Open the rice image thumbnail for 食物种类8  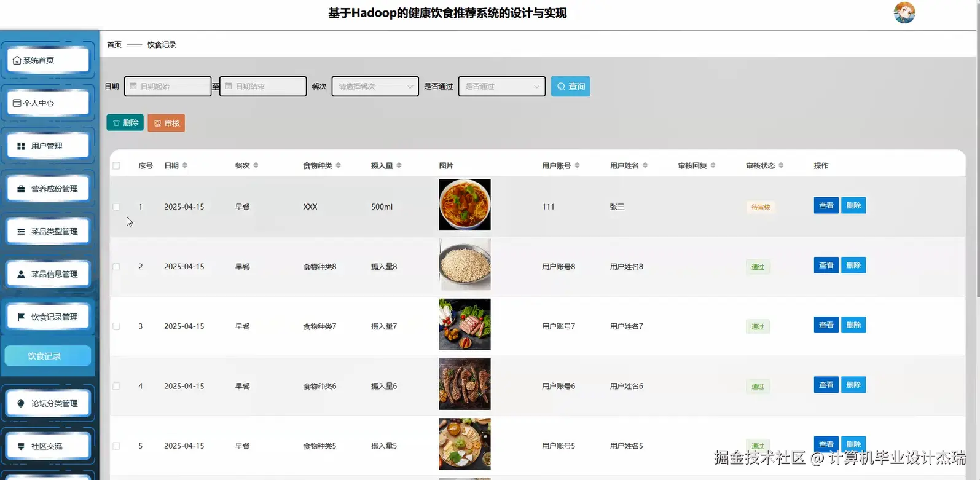(465, 264)
